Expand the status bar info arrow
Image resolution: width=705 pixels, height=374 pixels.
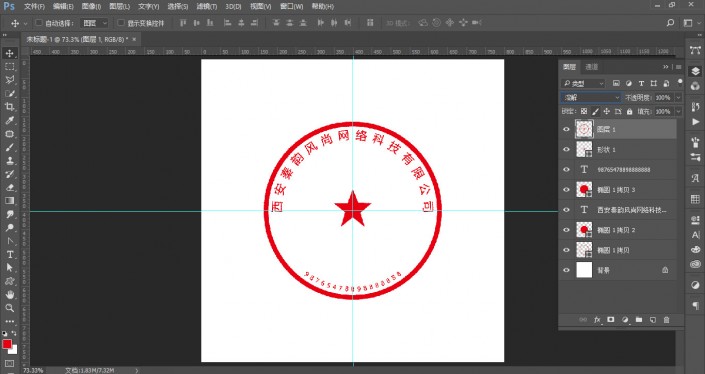pos(137,370)
